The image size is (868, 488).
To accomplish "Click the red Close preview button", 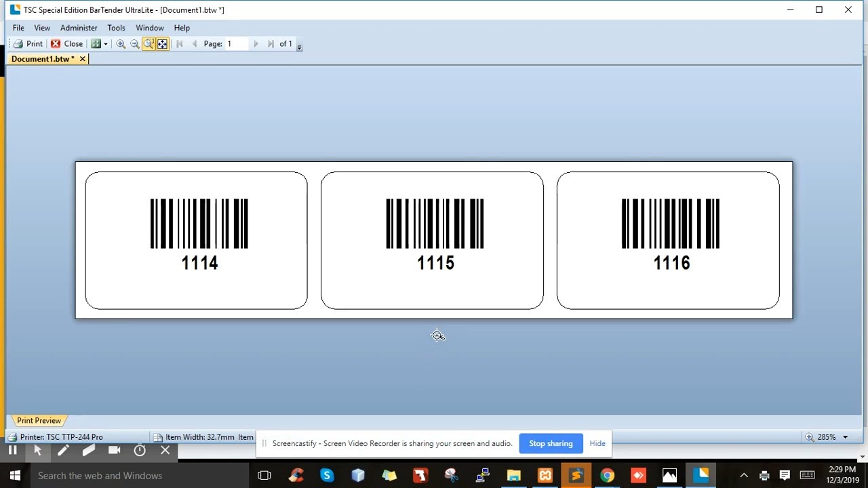I will [x=66, y=44].
